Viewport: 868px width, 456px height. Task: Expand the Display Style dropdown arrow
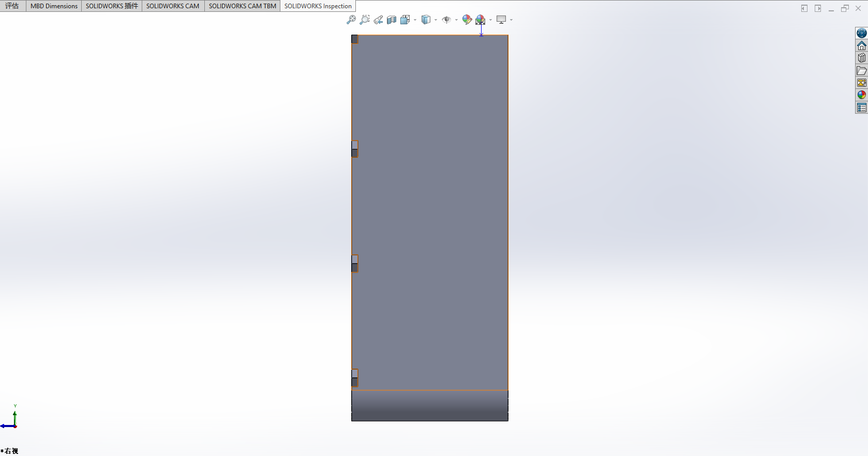pyautogui.click(x=436, y=20)
